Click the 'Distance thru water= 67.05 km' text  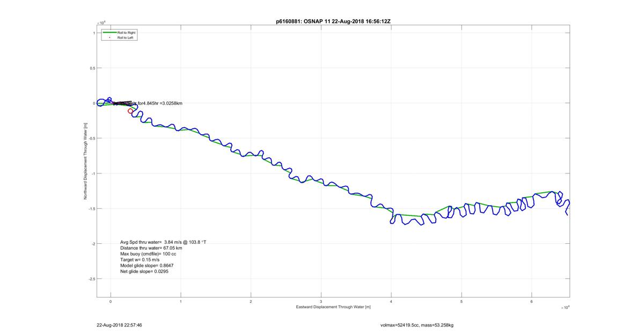point(151,248)
